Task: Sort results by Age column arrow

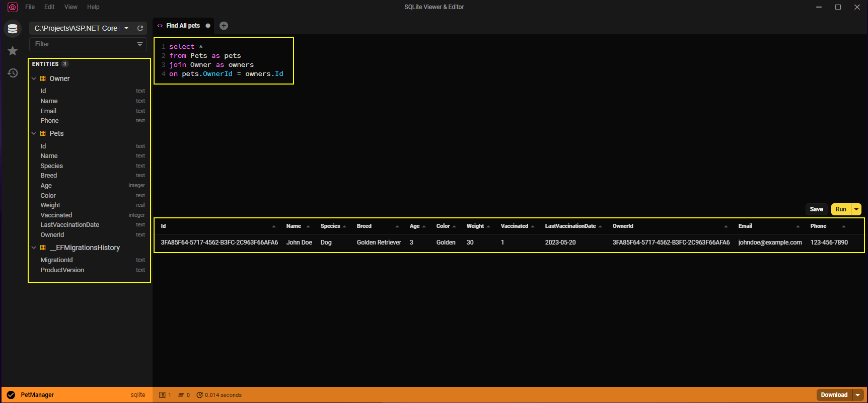Action: [424, 226]
